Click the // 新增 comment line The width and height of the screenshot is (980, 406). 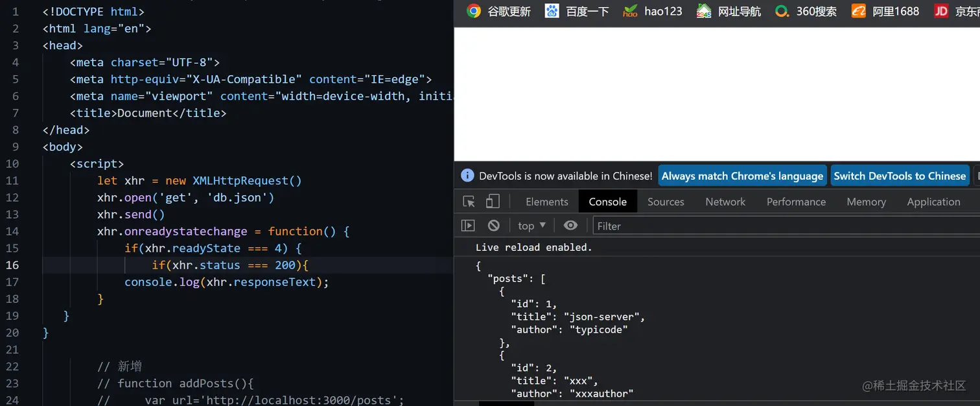(120, 366)
